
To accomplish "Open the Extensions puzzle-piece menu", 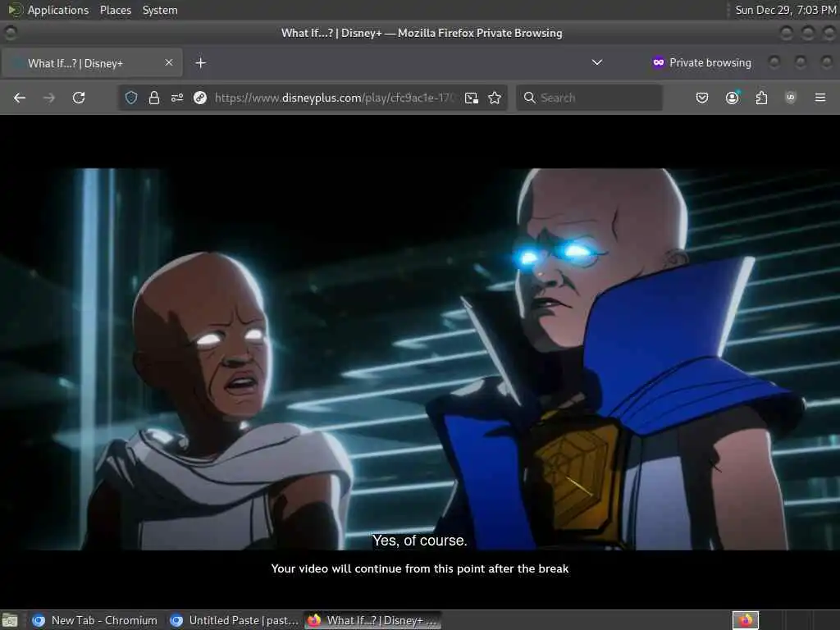I will (x=761, y=98).
